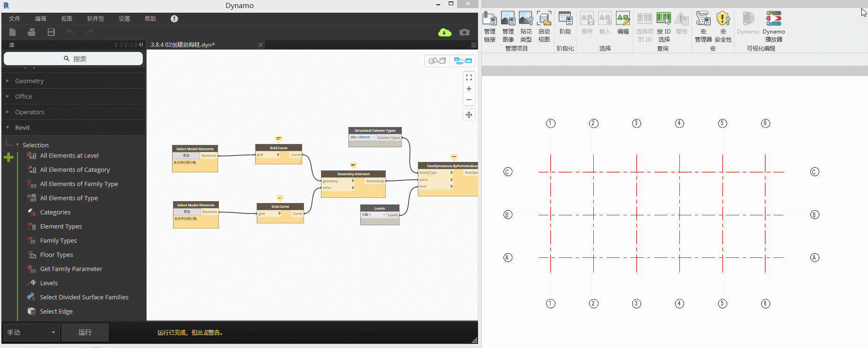Click the fit-to-view zoom icon on canvas
This screenshot has height=348, width=868.
(469, 77)
